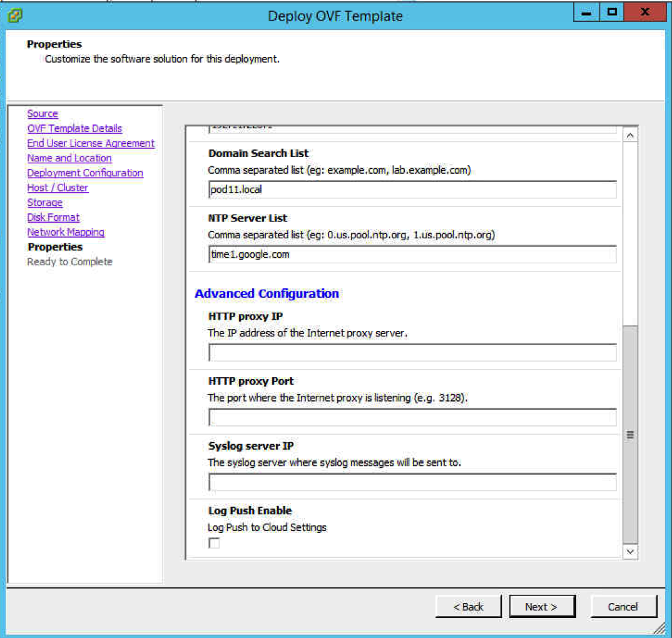
Task: Click the HTTP proxy IP input
Action: pos(412,353)
